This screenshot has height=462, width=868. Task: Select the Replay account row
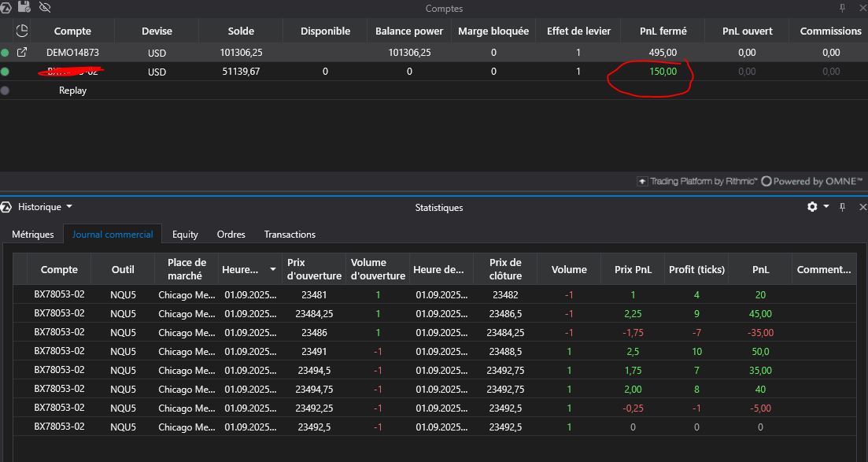[x=72, y=91]
